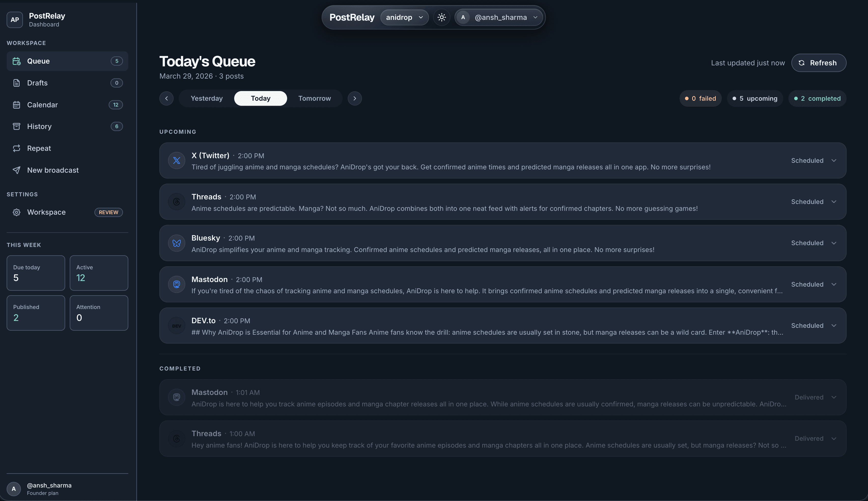This screenshot has width=868, height=501.
Task: Toggle light mode with the sun icon
Action: tap(441, 17)
